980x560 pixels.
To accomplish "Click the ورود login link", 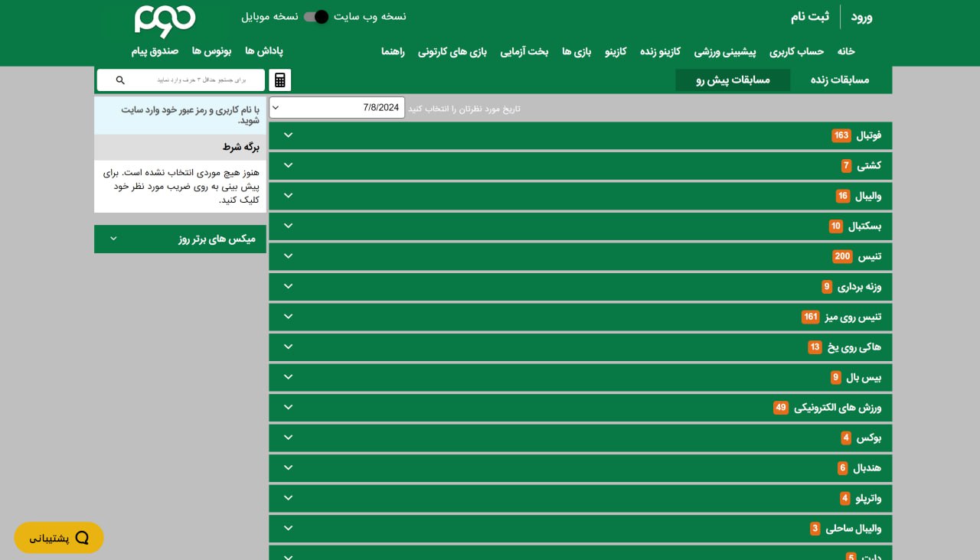I will (x=862, y=17).
